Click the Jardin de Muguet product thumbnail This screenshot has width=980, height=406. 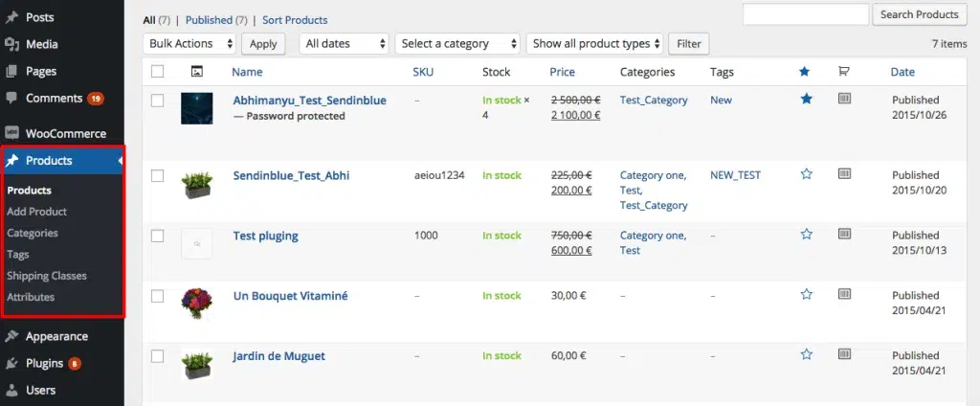click(x=196, y=363)
